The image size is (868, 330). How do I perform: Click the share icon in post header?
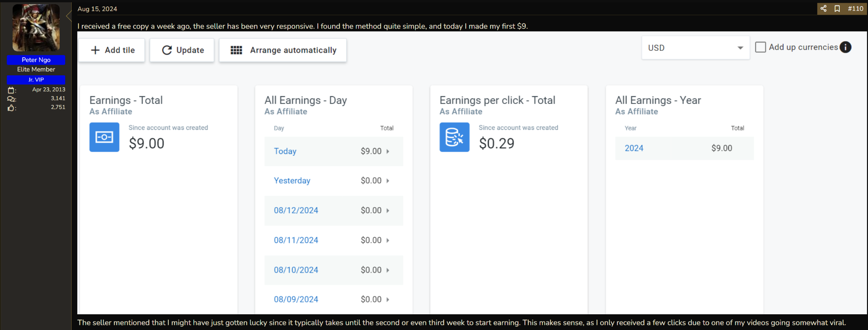[x=824, y=9]
